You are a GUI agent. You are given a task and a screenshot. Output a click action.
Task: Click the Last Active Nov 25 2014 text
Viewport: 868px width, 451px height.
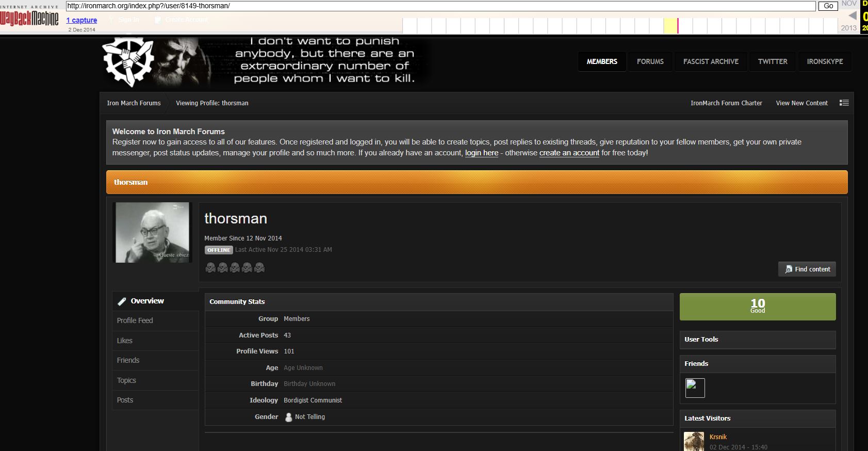point(284,250)
